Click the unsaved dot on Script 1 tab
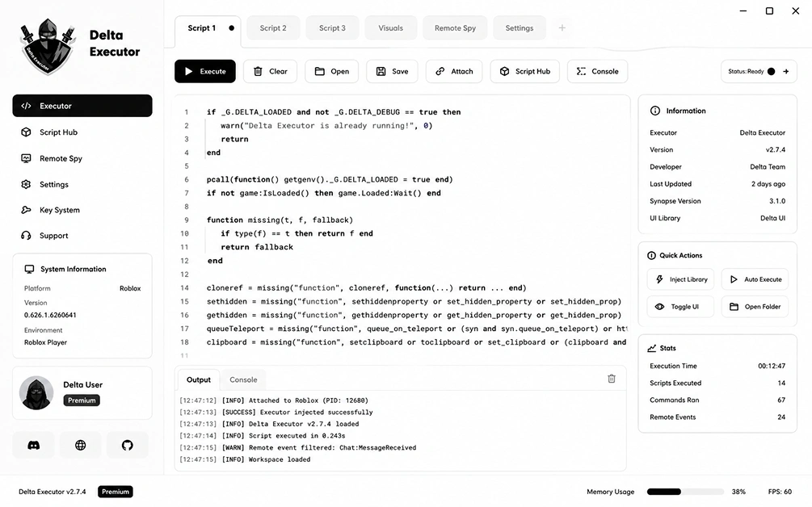Image resolution: width=812 pixels, height=507 pixels. [x=232, y=28]
